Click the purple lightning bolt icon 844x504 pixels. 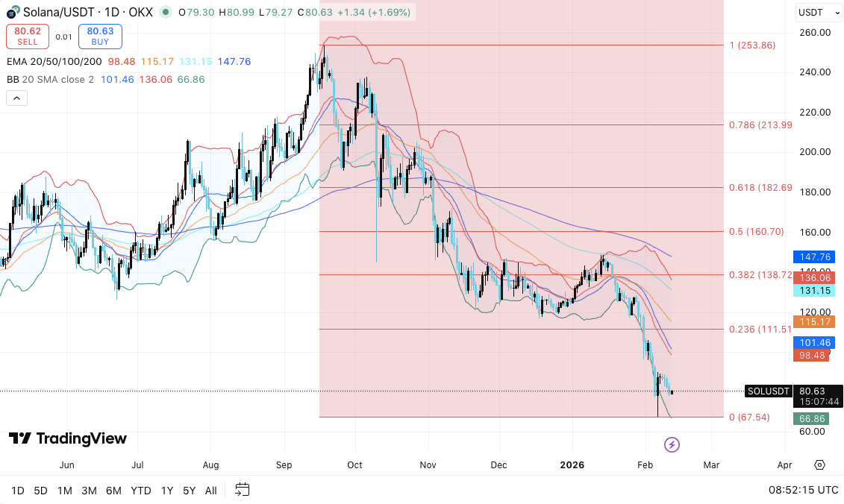[672, 445]
